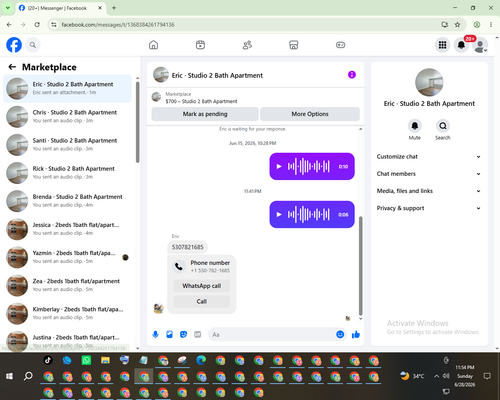Expand Media, files and links section
The width and height of the screenshot is (500, 400).
(x=429, y=191)
